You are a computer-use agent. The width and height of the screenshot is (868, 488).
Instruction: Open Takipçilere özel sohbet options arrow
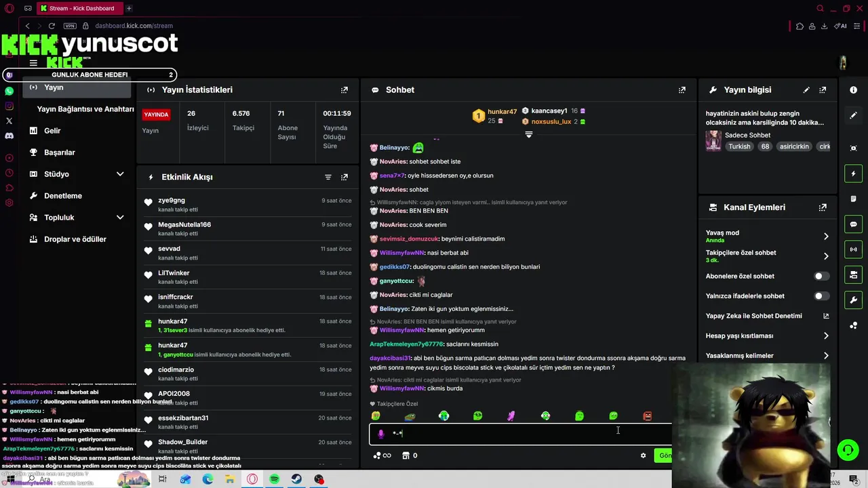pos(826,256)
